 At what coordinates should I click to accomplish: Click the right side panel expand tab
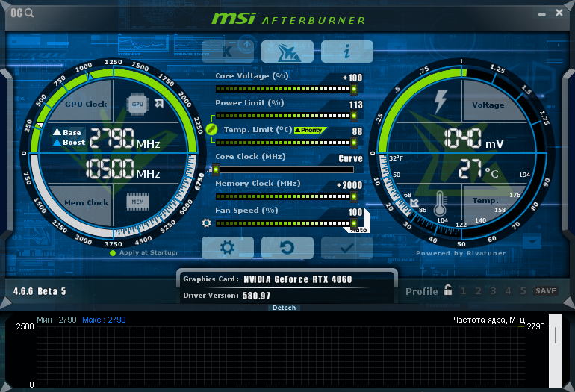[569, 154]
